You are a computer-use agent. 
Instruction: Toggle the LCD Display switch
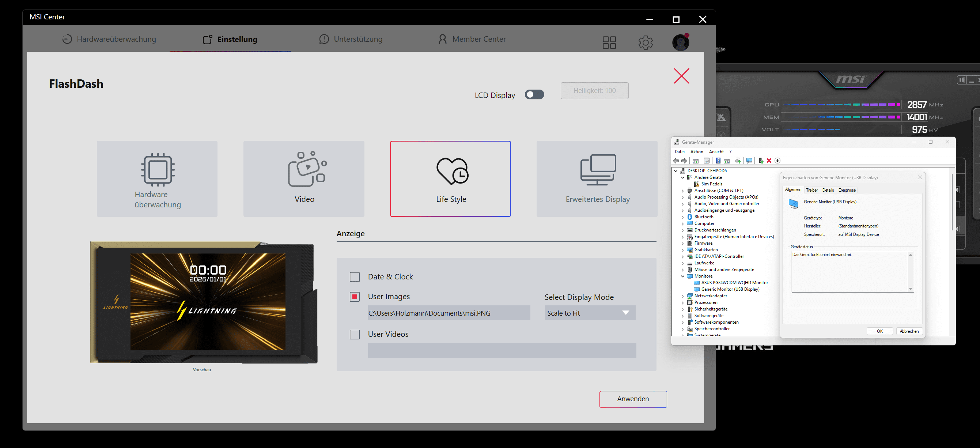pos(534,94)
